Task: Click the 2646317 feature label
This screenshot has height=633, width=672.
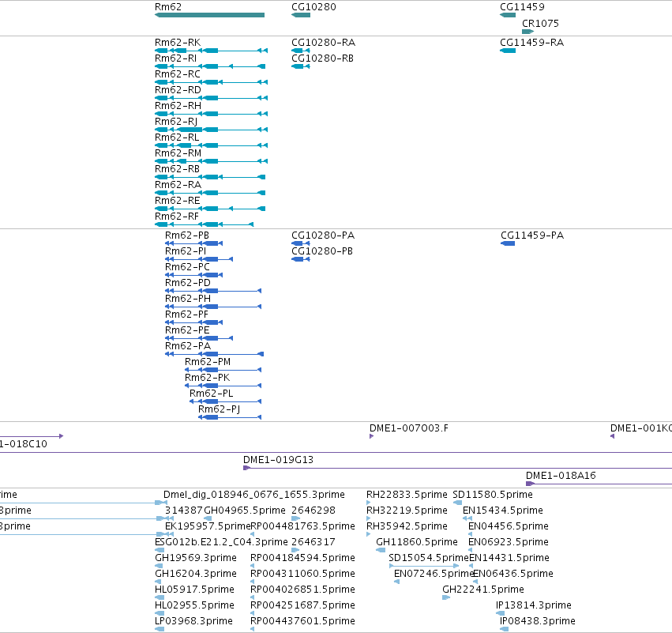Action: 313,542
